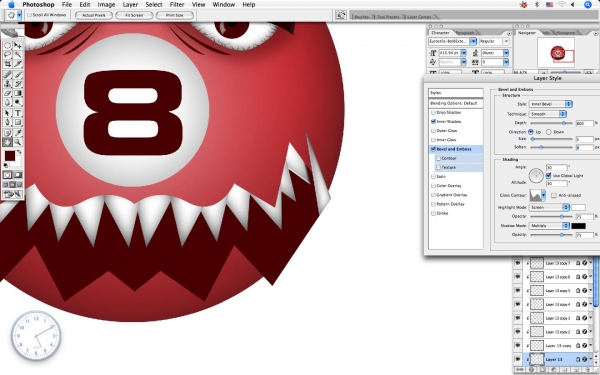Select the Rectangle shape tool
This screenshot has width=600, height=375.
pos(18,122)
